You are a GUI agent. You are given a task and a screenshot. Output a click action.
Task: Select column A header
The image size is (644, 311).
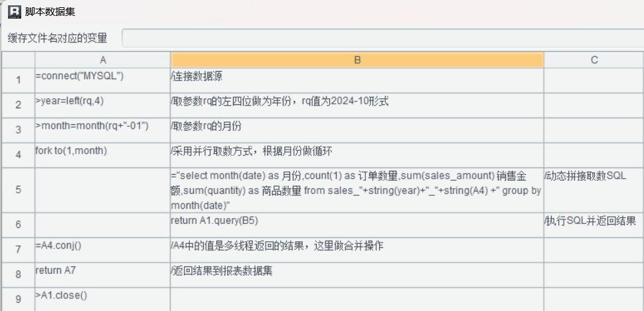tap(102, 60)
